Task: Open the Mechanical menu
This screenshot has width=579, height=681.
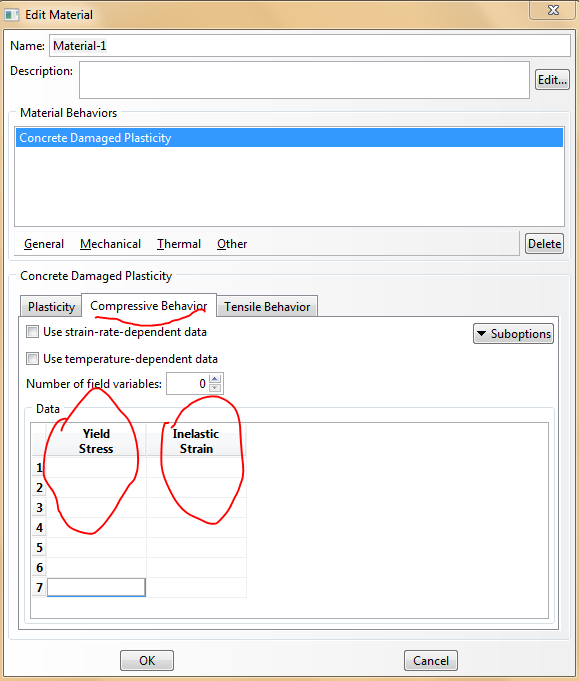Action: pyautogui.click(x=110, y=244)
